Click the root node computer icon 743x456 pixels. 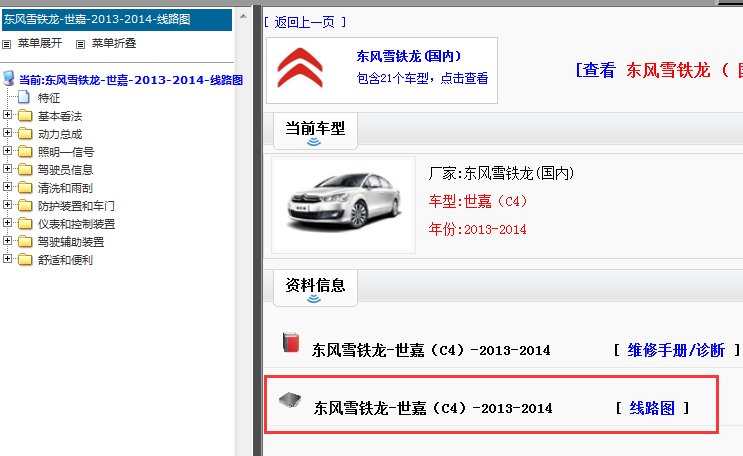coord(9,78)
